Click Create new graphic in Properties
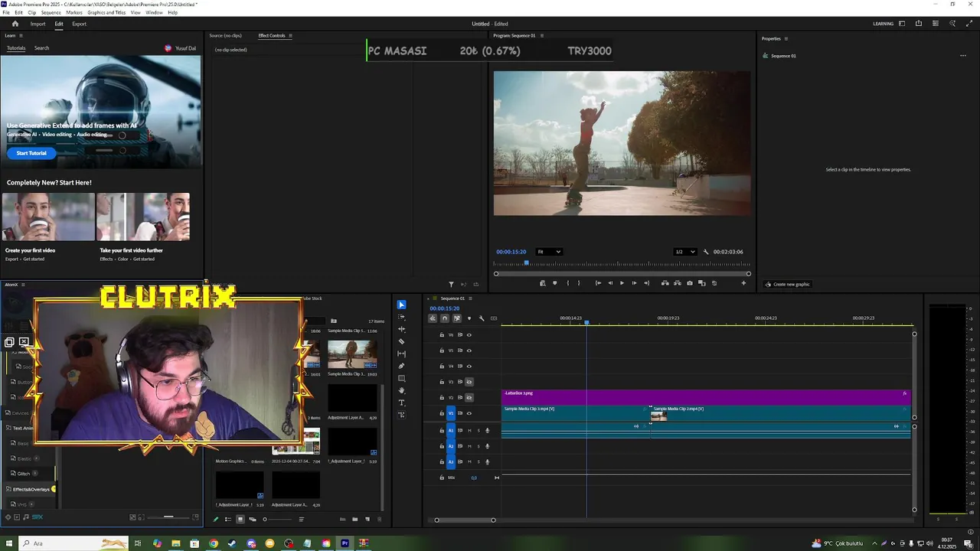 tap(787, 284)
